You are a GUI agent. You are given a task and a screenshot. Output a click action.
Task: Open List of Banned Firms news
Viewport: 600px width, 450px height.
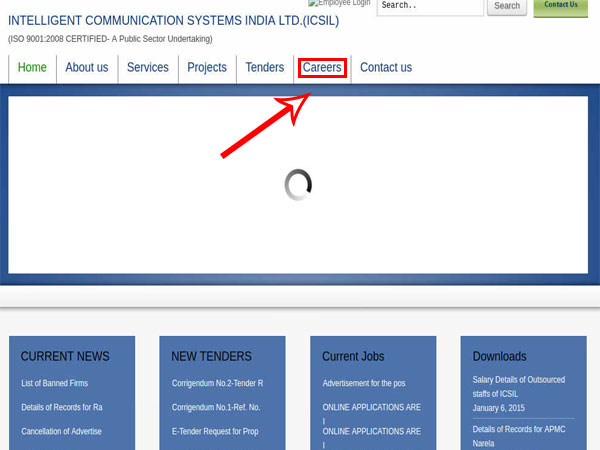tap(55, 383)
